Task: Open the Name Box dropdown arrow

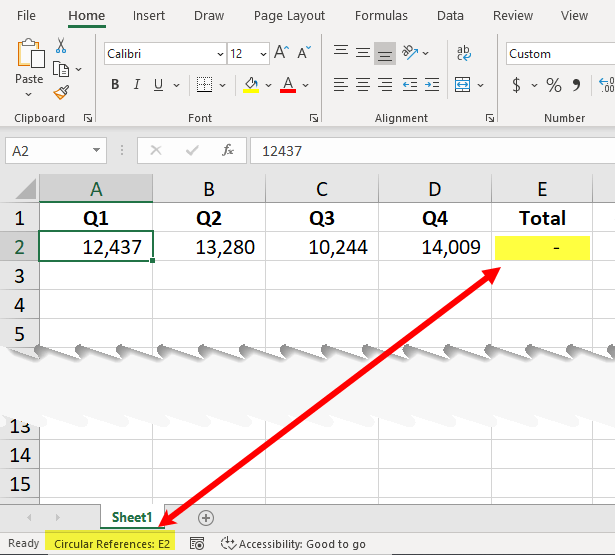Action: (96, 150)
